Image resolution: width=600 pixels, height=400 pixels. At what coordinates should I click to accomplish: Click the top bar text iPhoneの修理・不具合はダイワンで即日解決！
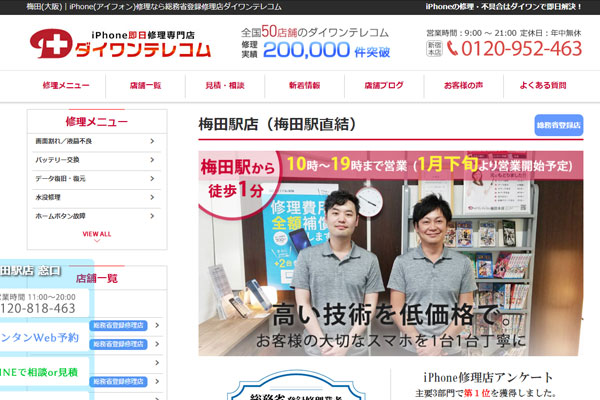pyautogui.click(x=504, y=7)
